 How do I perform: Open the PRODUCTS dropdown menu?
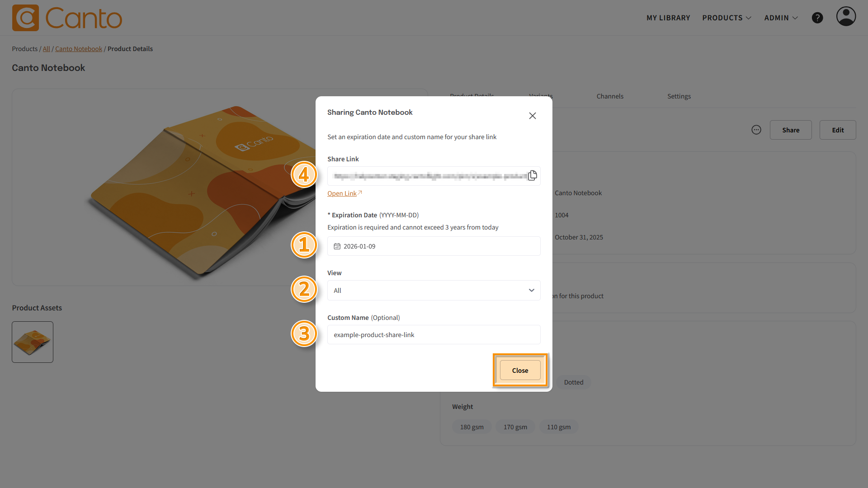[726, 18]
